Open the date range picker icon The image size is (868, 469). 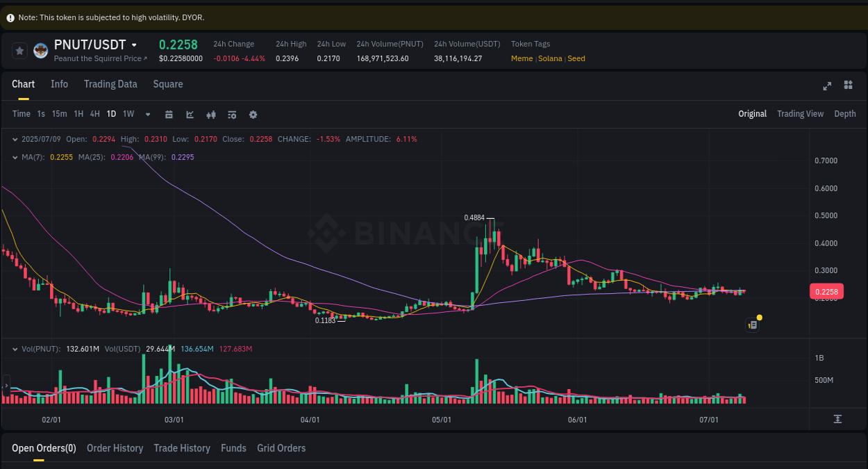(x=169, y=114)
